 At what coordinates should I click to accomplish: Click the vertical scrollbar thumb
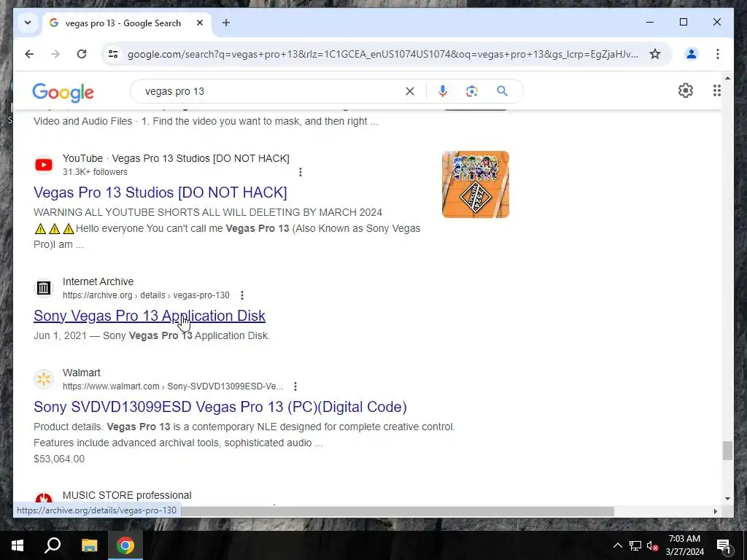point(727,451)
